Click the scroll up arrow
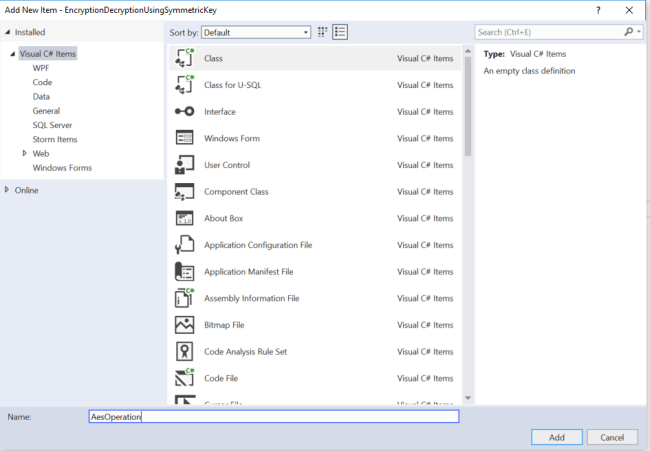The width and height of the screenshot is (650, 451). (468, 51)
